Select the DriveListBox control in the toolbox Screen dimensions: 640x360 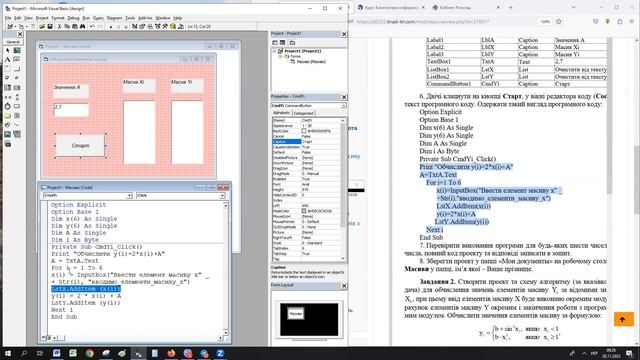tap(17, 106)
